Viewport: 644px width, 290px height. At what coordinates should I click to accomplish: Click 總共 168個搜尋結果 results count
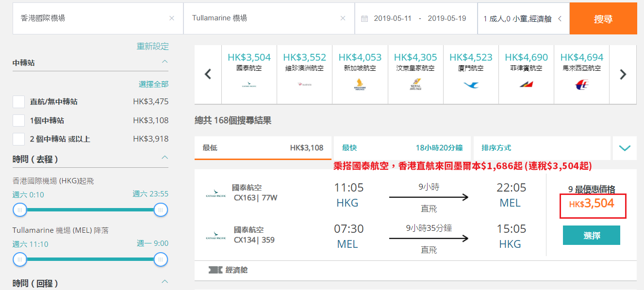[233, 121]
